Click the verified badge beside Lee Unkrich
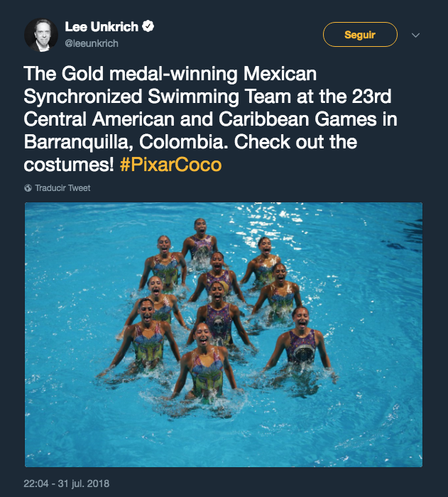This screenshot has width=448, height=497. (148, 26)
